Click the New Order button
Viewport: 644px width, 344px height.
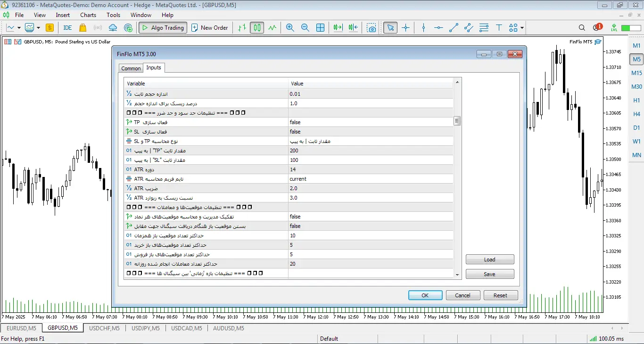click(x=209, y=28)
